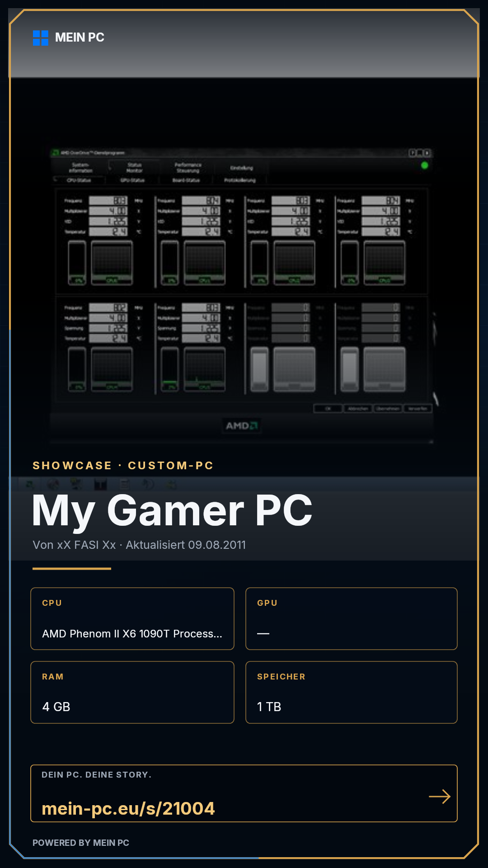Select the RAM card showing 4 GB
488x868 pixels.
132,692
